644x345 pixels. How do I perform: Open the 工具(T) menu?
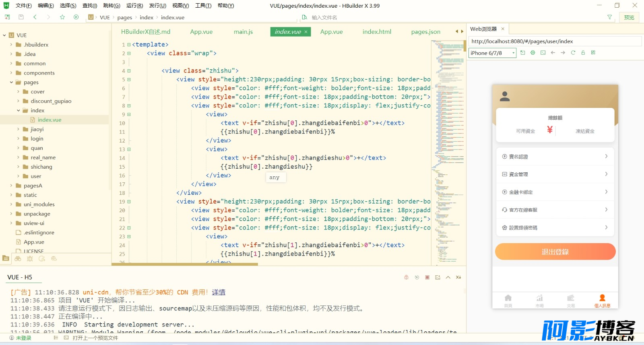tap(203, 6)
